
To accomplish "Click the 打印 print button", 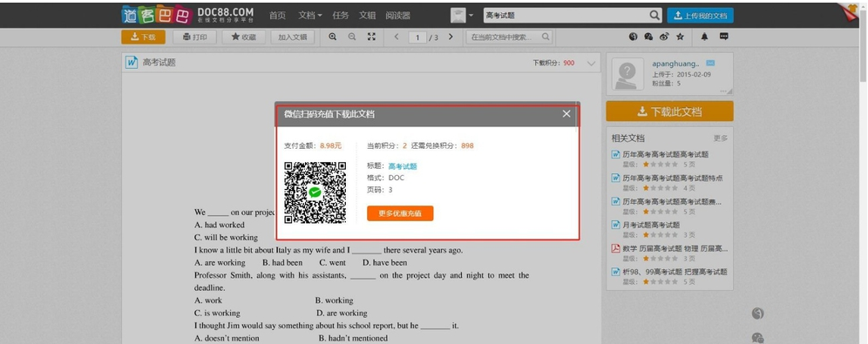I will point(194,37).
